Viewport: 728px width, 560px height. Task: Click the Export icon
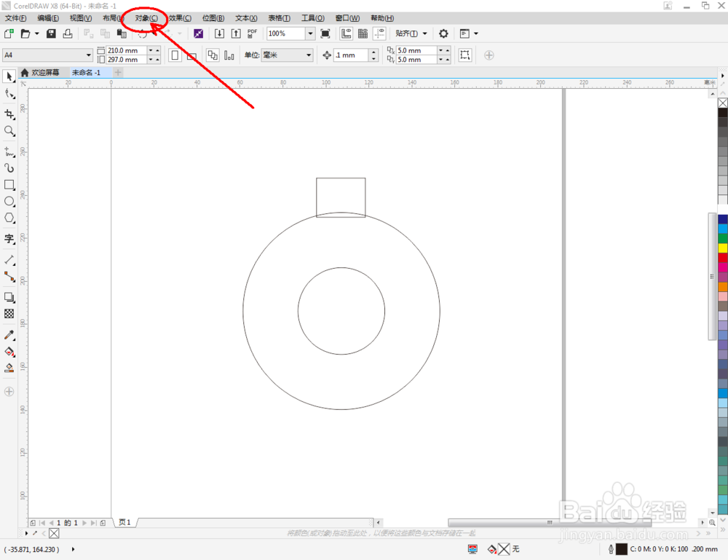[236, 33]
